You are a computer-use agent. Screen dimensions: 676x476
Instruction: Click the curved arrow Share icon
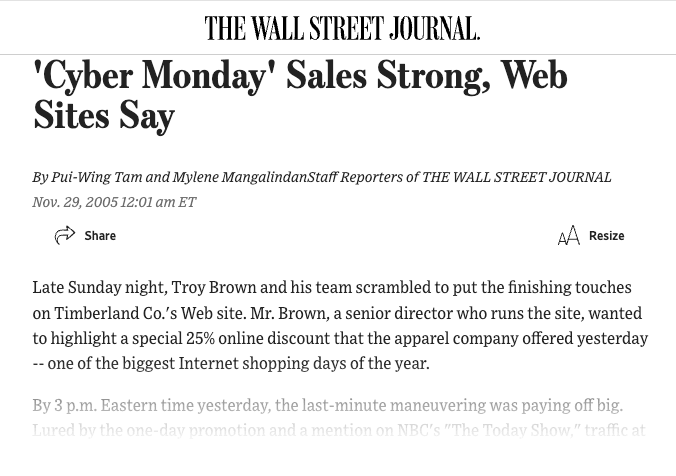pos(65,235)
